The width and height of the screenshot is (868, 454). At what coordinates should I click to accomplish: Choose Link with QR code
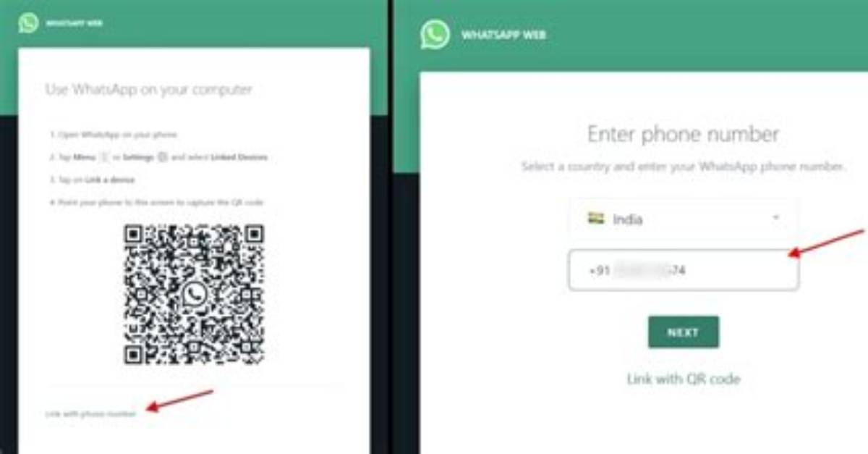pyautogui.click(x=684, y=379)
